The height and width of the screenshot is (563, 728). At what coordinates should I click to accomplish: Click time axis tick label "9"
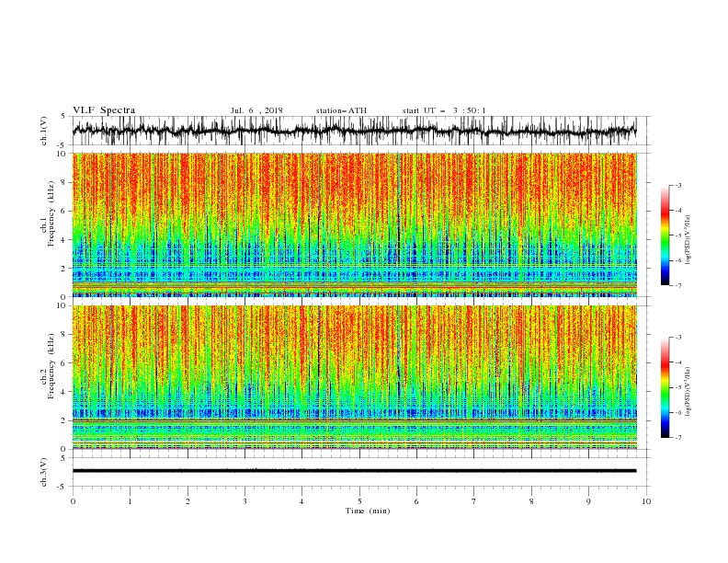point(588,501)
